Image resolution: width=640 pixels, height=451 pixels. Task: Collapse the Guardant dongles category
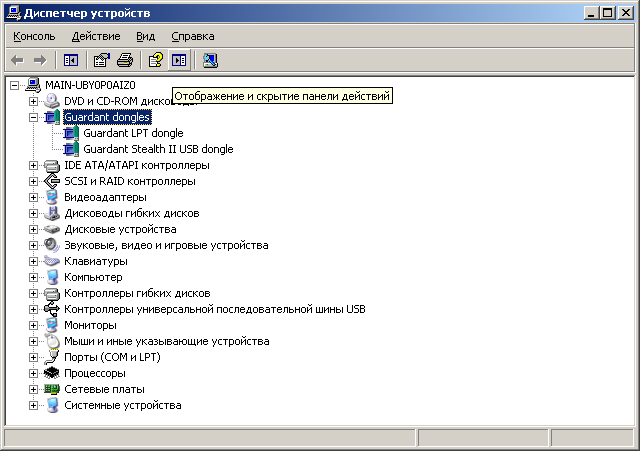33,117
